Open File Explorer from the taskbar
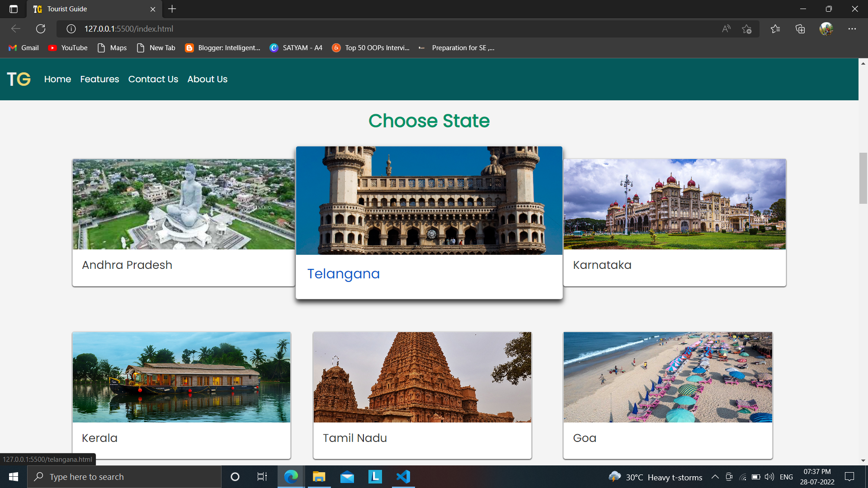The image size is (868, 488). 319,476
